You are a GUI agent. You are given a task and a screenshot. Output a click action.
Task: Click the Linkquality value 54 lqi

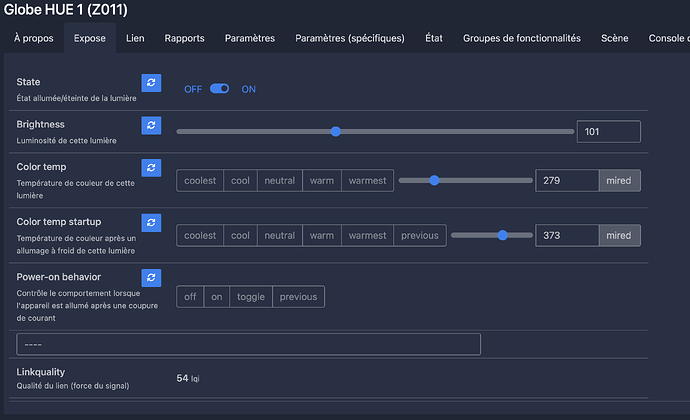(x=188, y=378)
